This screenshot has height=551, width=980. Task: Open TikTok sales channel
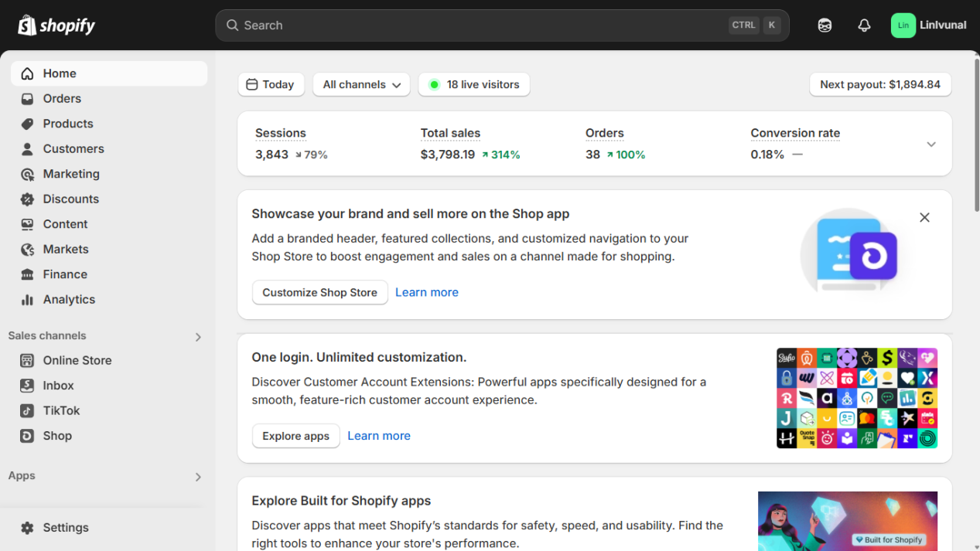point(61,410)
